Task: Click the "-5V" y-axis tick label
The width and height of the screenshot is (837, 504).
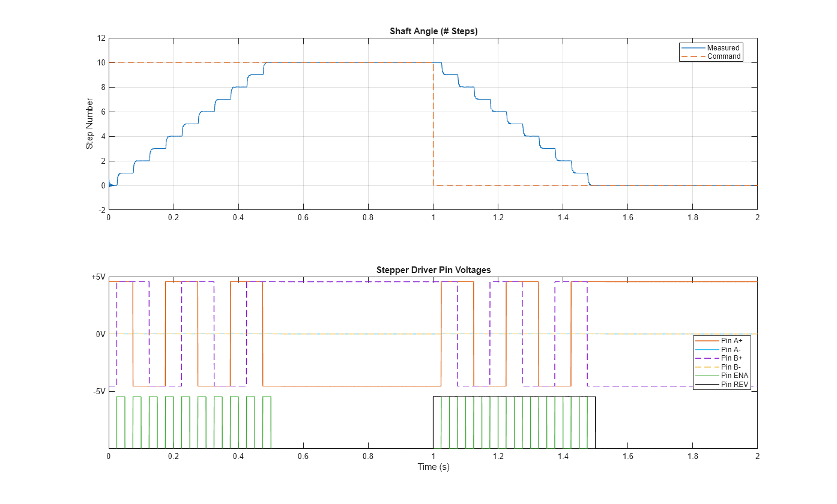Action: [98, 391]
